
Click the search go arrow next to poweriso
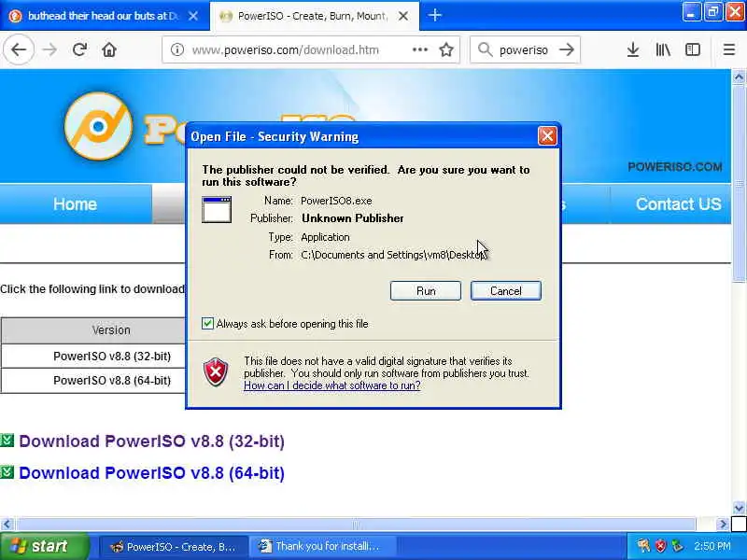[x=567, y=49]
